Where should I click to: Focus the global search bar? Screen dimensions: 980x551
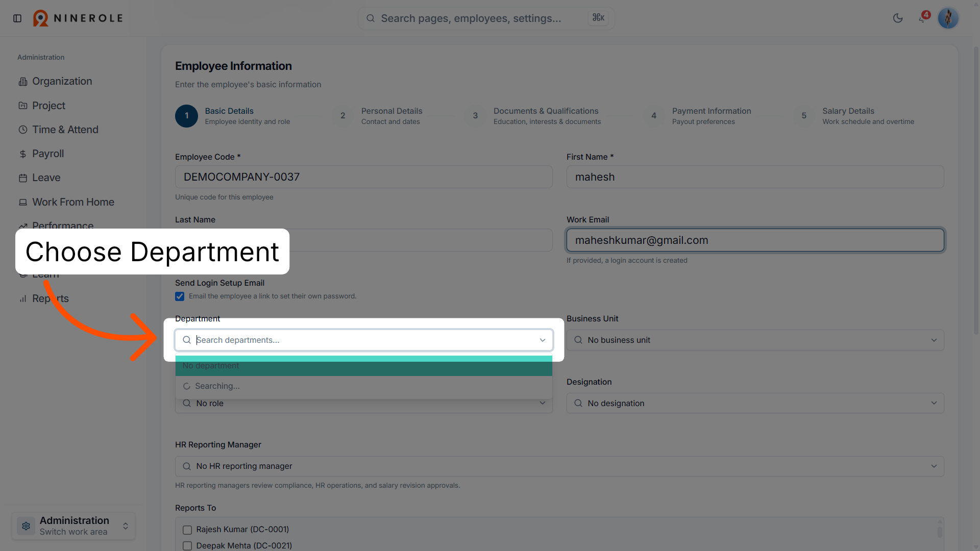486,18
